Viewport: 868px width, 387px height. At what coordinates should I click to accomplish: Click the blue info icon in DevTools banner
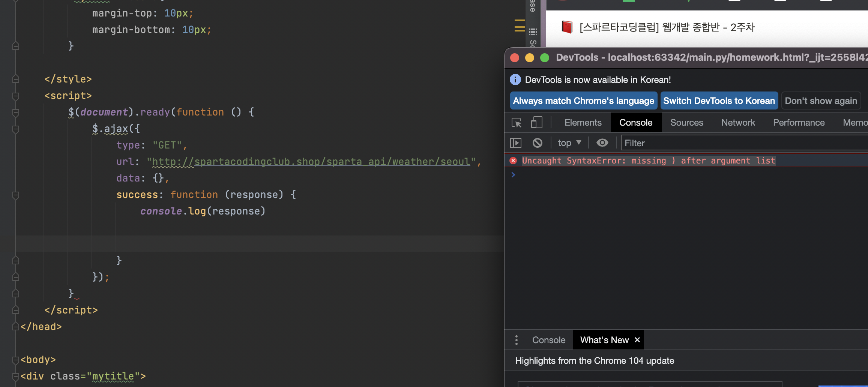[x=515, y=79]
